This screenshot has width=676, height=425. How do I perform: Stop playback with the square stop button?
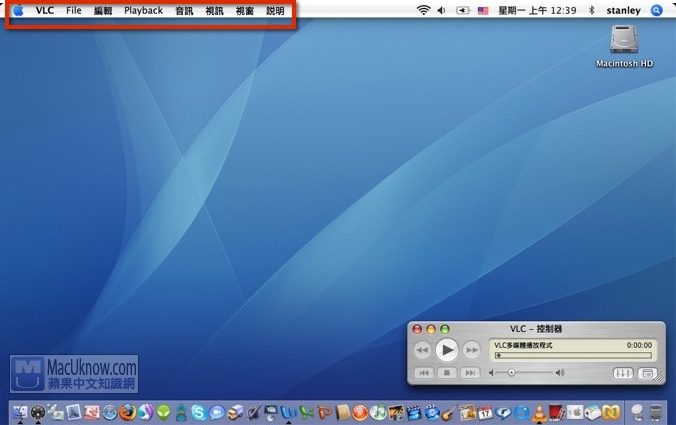447,372
